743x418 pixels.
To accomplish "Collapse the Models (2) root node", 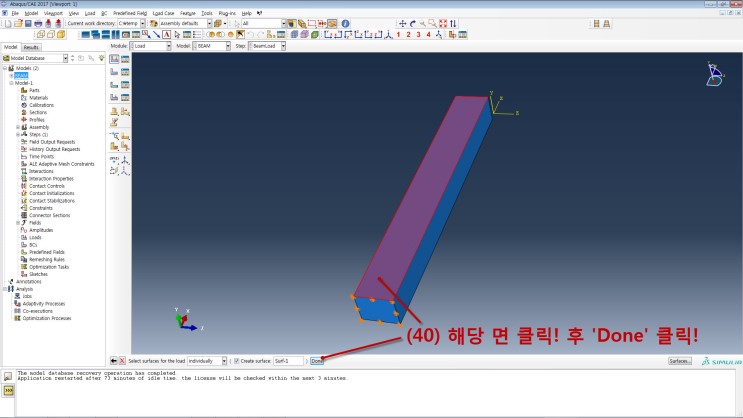I will tap(5, 68).
